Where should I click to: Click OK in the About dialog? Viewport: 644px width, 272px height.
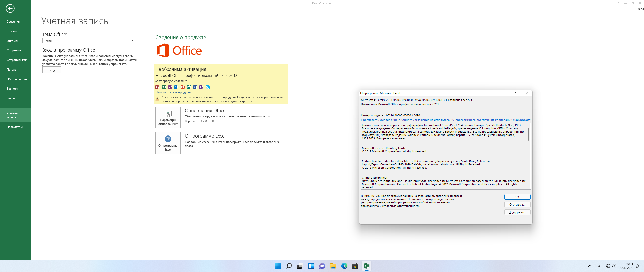point(517,197)
